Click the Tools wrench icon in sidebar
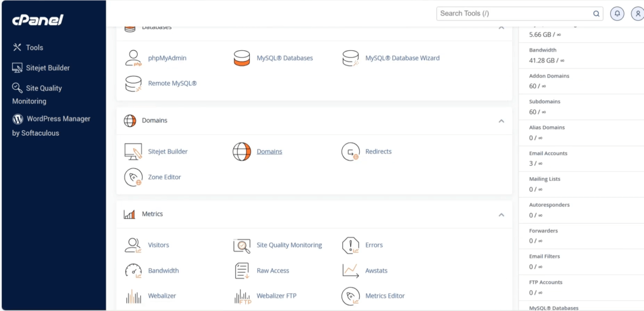Viewport: 644px width, 311px height. coord(17,48)
